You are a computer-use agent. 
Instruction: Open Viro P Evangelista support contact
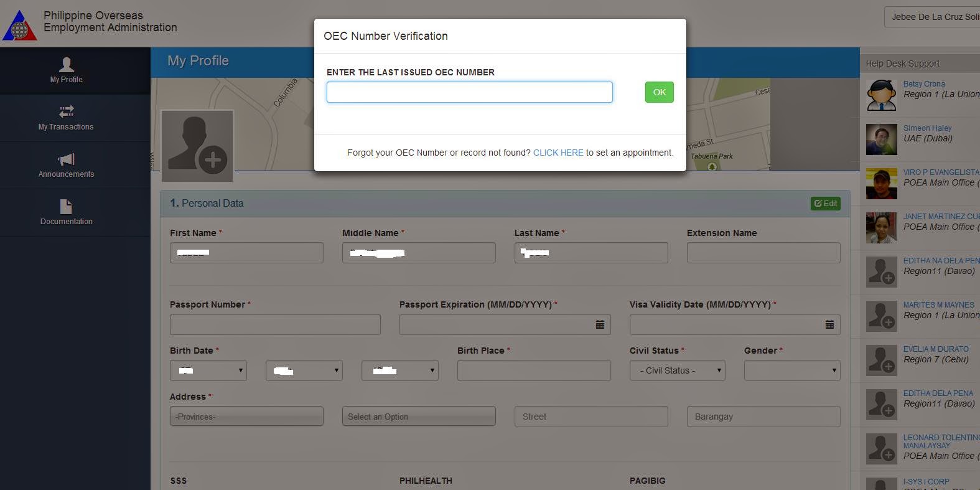pos(941,172)
